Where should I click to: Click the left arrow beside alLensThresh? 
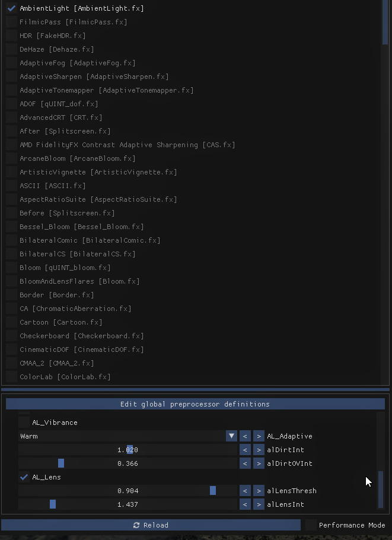245,491
